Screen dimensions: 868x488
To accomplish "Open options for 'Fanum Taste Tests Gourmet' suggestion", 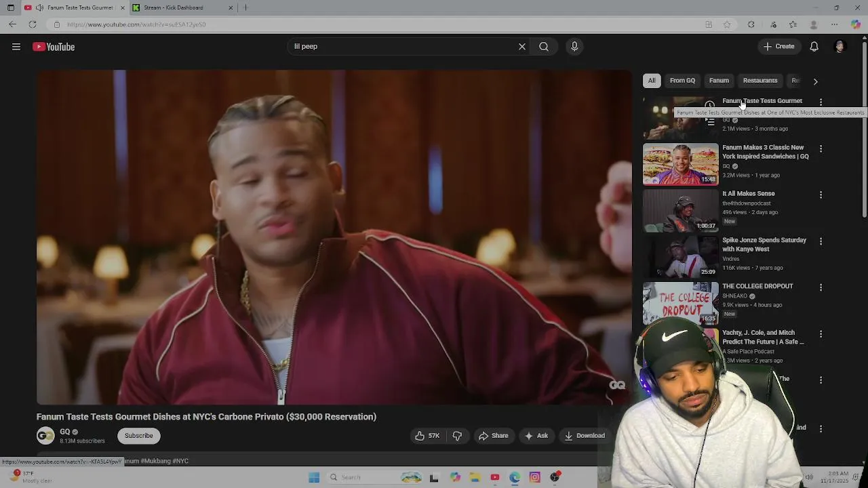I will [821, 102].
